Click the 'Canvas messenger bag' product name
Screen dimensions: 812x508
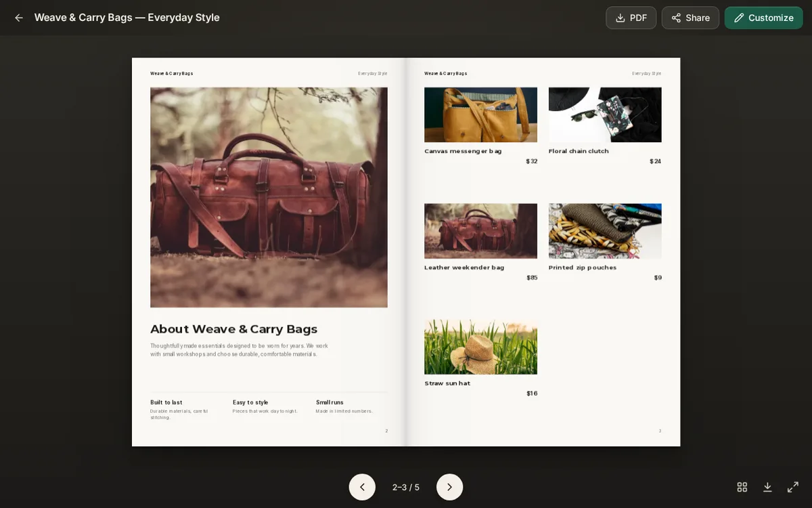[463, 151]
